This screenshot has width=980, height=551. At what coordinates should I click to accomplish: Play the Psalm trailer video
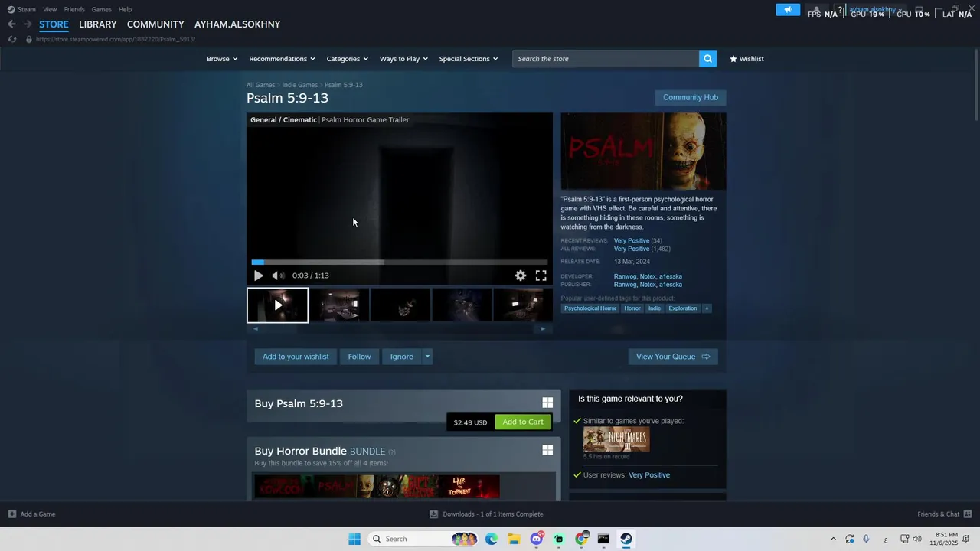pos(258,275)
